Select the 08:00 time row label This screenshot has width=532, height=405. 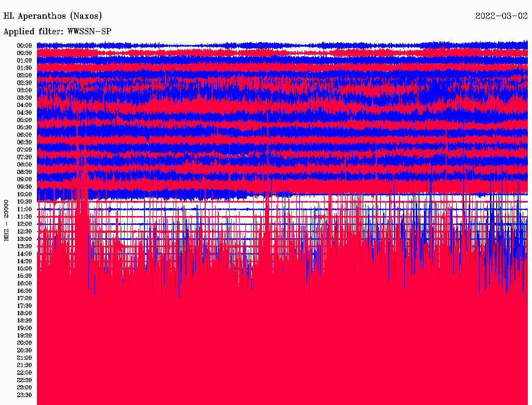click(24, 165)
